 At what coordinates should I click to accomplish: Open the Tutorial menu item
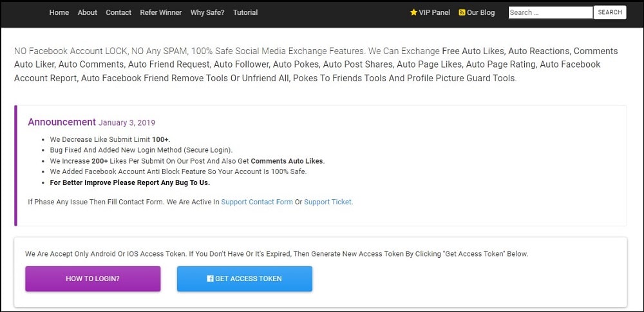245,12
